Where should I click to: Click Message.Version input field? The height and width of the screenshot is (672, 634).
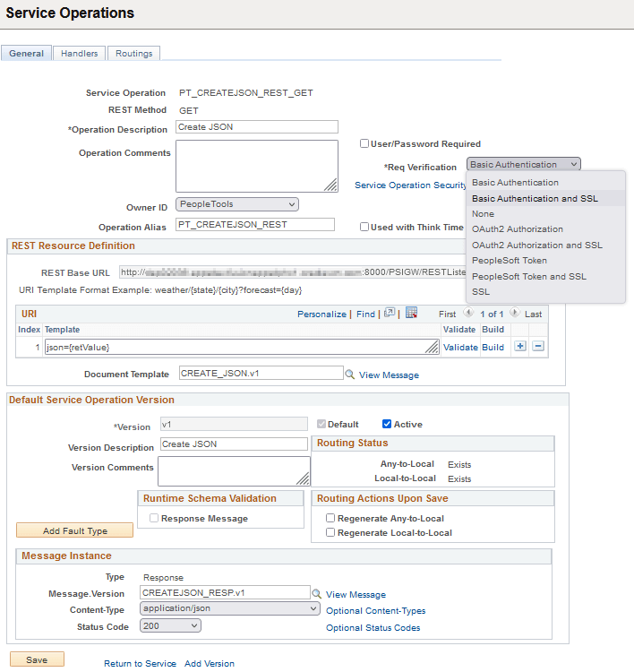coord(225,592)
